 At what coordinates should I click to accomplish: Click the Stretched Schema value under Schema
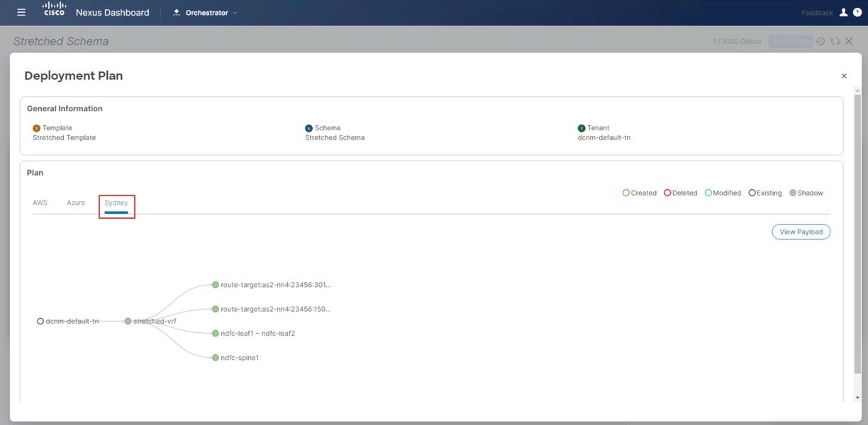335,137
